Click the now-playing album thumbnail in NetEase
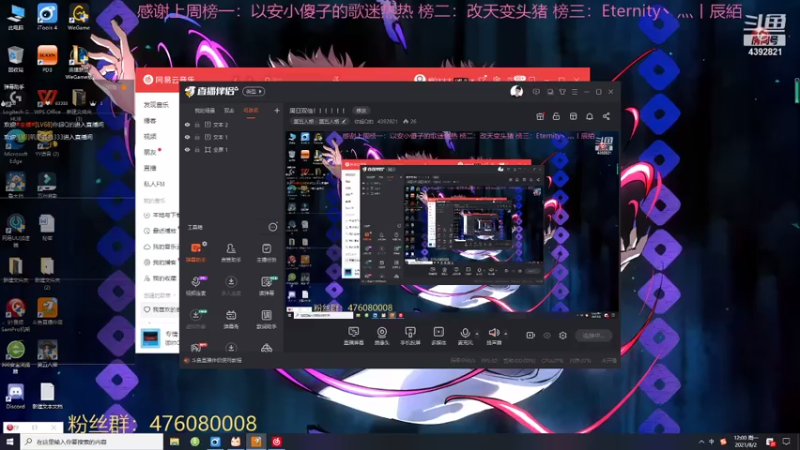 151,338
